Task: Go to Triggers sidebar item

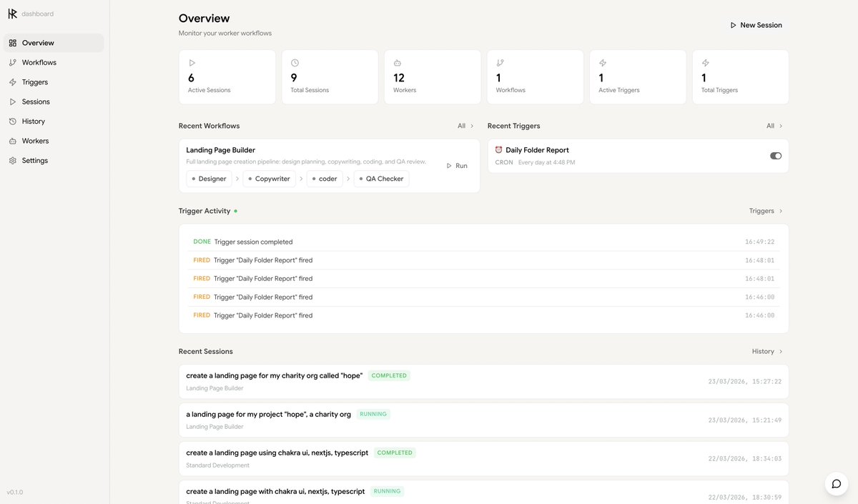Action: [54, 82]
